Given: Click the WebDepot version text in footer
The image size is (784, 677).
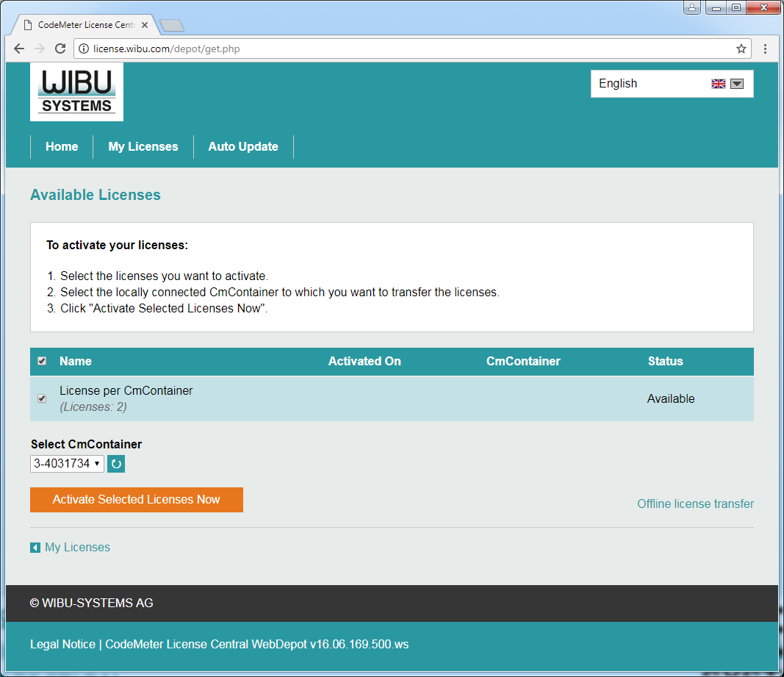Looking at the screenshot, I should coord(257,644).
